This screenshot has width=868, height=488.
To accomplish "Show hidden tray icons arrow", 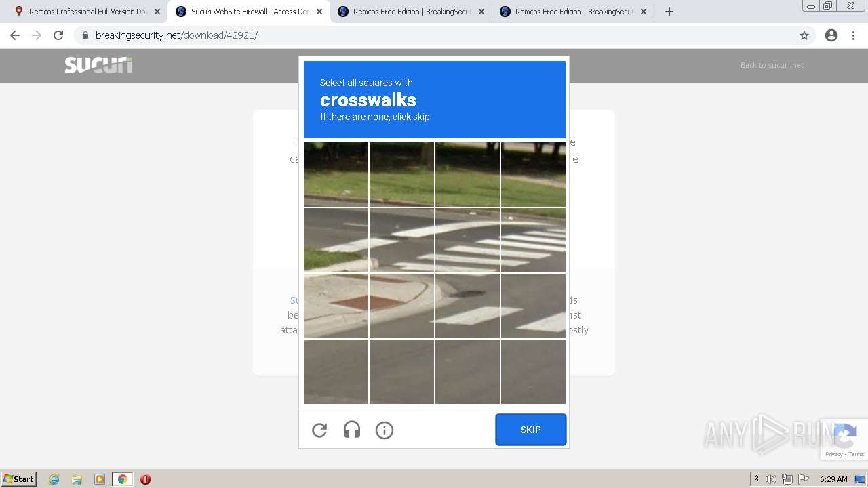I will [x=756, y=479].
